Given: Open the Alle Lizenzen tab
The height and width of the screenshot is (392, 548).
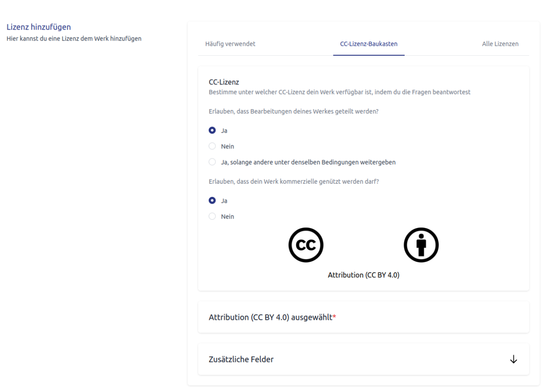Looking at the screenshot, I should click(x=500, y=44).
